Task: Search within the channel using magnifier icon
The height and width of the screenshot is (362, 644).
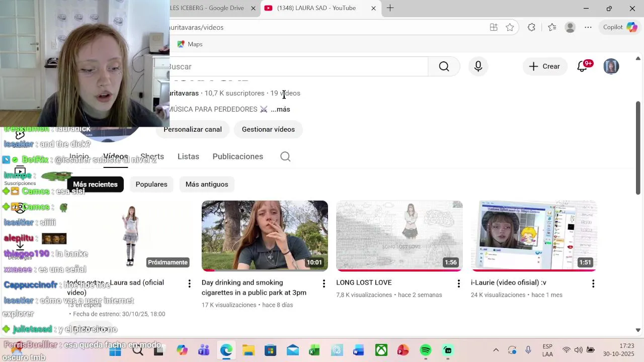Action: point(285,156)
